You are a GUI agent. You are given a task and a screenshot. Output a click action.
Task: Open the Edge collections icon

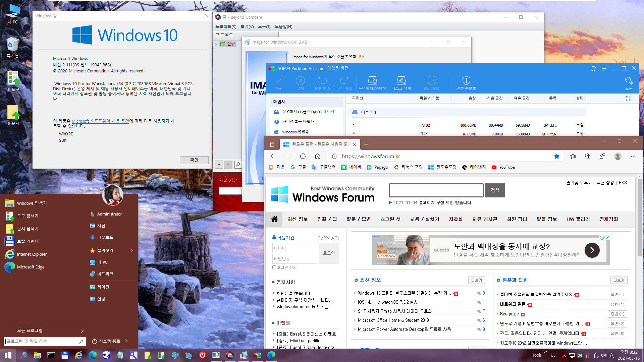click(588, 156)
